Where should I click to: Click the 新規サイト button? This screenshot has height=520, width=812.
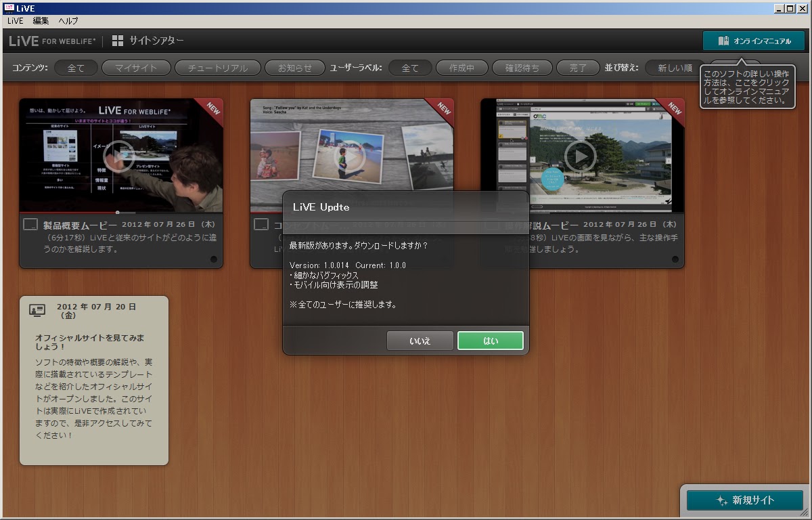(745, 500)
